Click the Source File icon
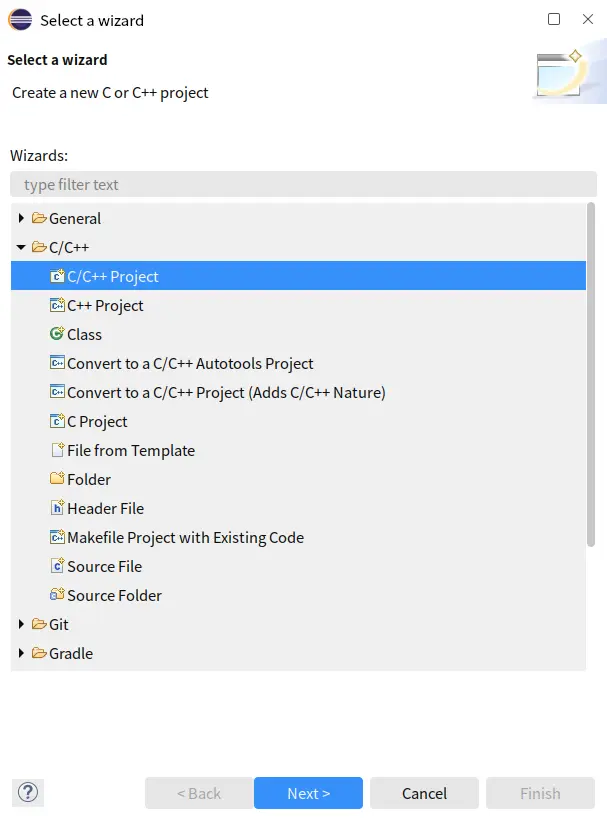 pos(57,567)
